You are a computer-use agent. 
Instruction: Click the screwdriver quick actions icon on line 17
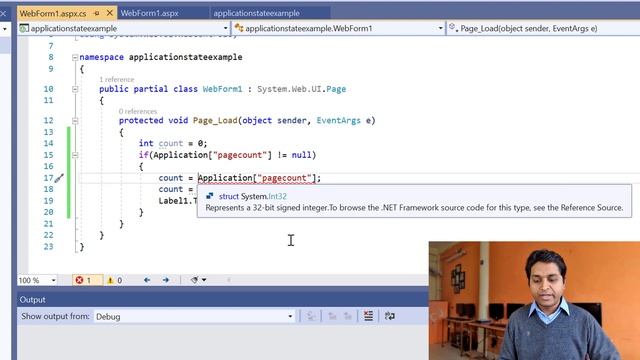pyautogui.click(x=59, y=178)
